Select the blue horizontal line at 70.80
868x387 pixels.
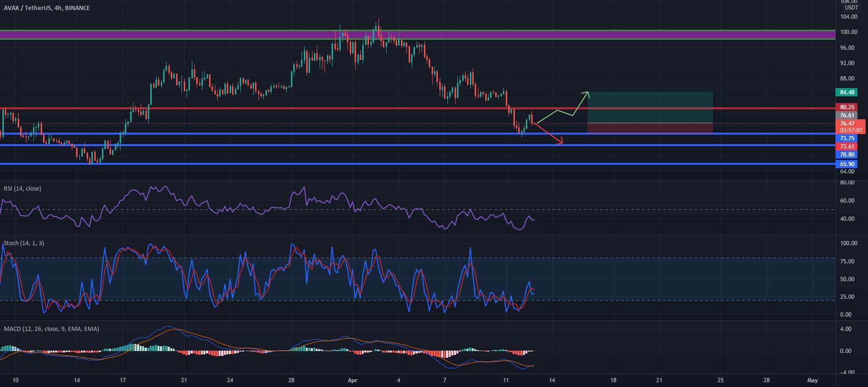(418, 145)
